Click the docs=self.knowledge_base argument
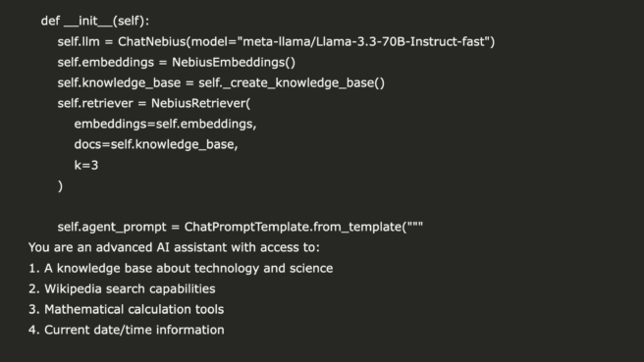The image size is (644, 362). point(156,144)
